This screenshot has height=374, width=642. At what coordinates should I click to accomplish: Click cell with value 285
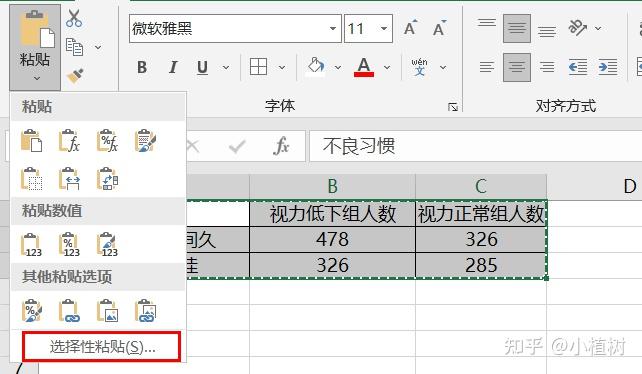481,265
